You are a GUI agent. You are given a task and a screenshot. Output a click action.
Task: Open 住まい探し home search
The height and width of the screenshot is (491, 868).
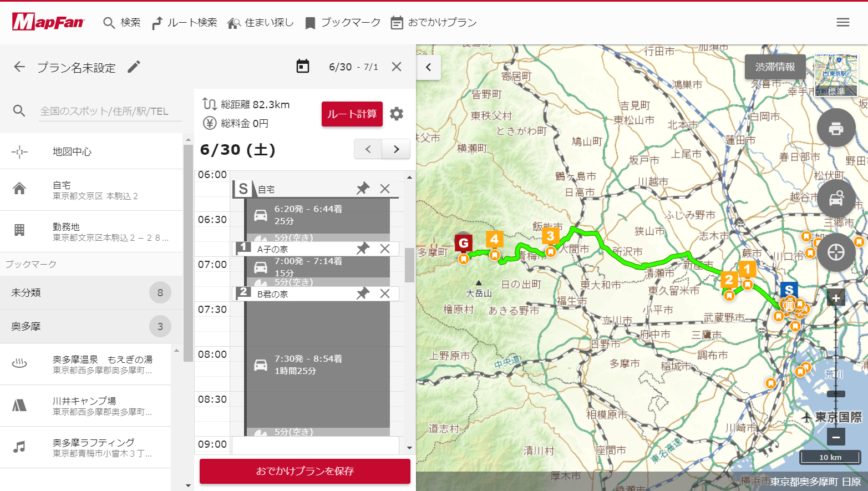260,23
